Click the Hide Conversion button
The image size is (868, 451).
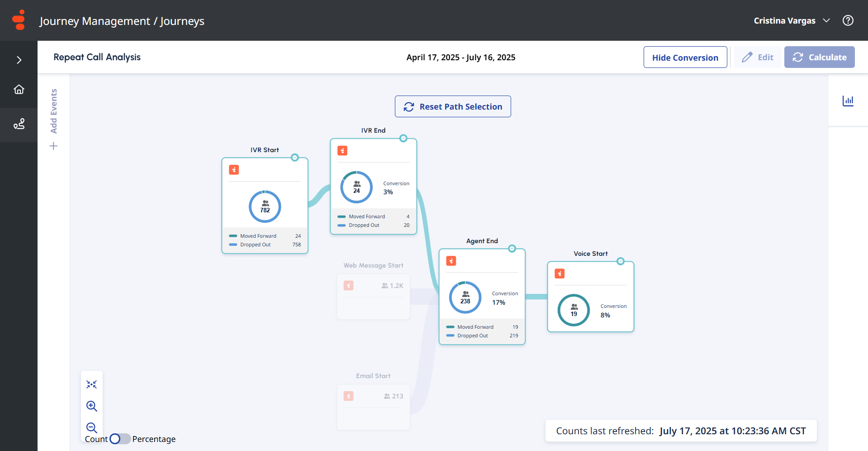[x=685, y=57]
